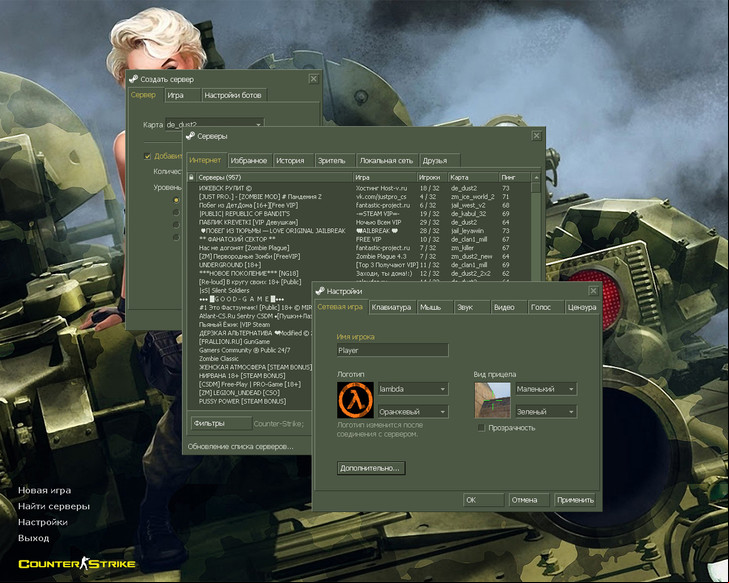Switch to the Игра tab in Создать сервер
Viewport: 729px width, 583px height.
pyautogui.click(x=182, y=95)
